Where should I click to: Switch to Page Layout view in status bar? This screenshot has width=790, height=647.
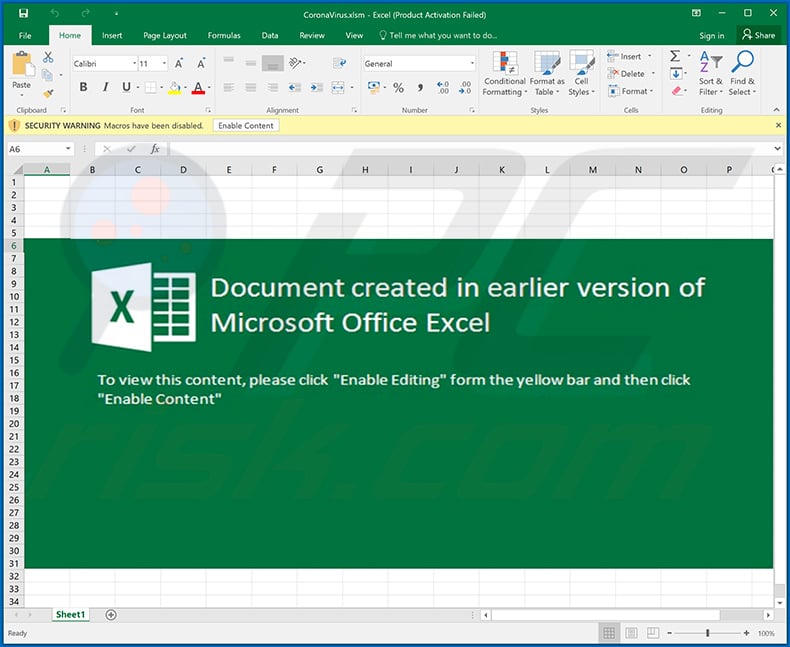tap(631, 633)
